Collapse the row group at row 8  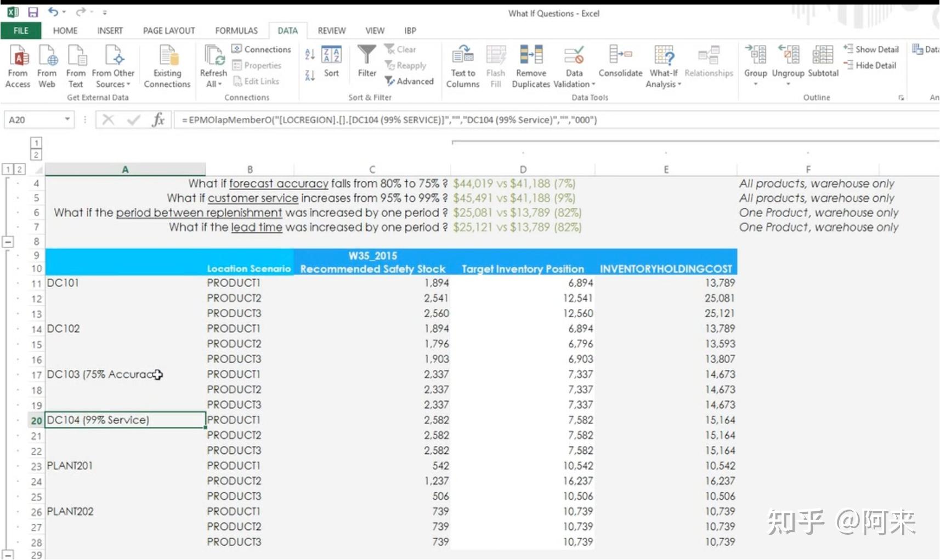(8, 241)
